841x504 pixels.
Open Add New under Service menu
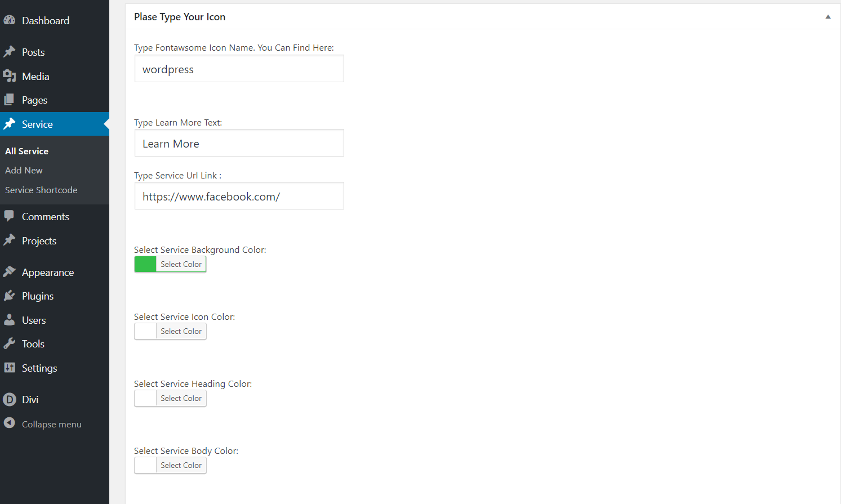pos(24,170)
